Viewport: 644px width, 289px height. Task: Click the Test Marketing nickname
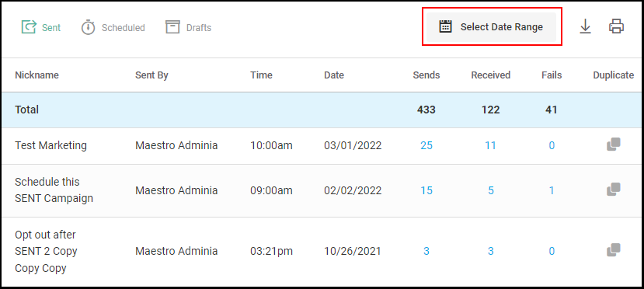click(51, 145)
